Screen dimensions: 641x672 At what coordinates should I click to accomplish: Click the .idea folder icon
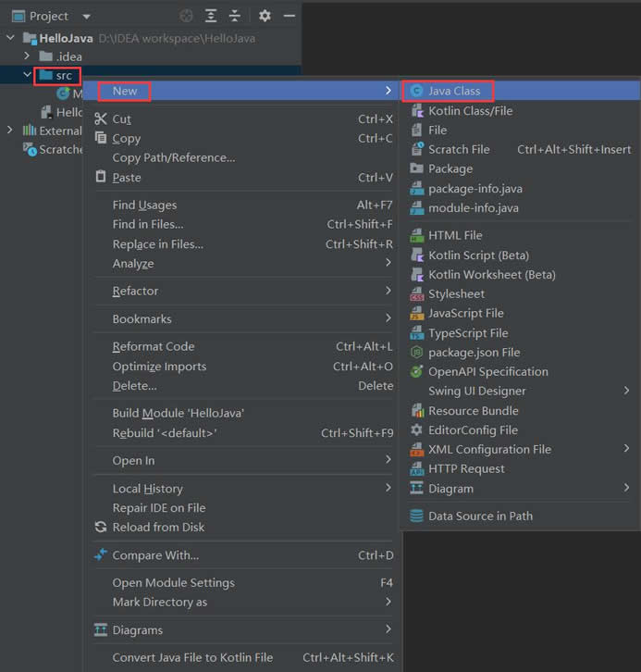(x=46, y=56)
